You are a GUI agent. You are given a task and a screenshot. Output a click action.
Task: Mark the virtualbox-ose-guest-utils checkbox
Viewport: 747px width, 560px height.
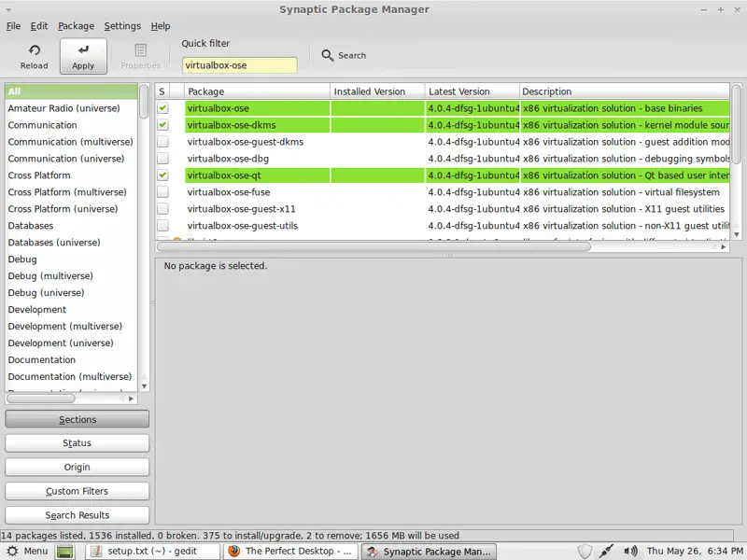click(162, 225)
